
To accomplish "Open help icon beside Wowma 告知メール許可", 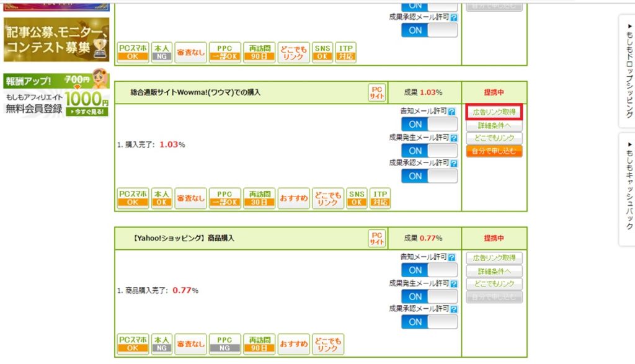I will [451, 112].
